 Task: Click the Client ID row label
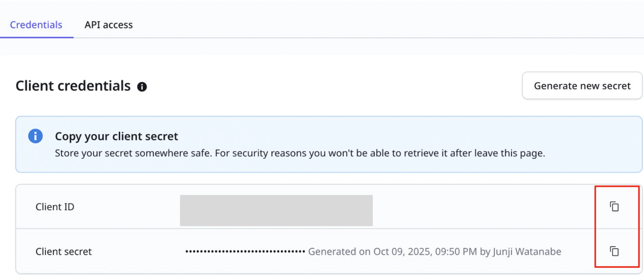tap(55, 206)
